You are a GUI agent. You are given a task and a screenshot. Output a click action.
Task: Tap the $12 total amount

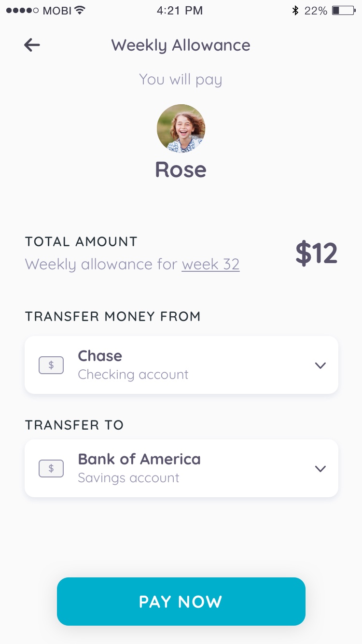click(x=316, y=253)
